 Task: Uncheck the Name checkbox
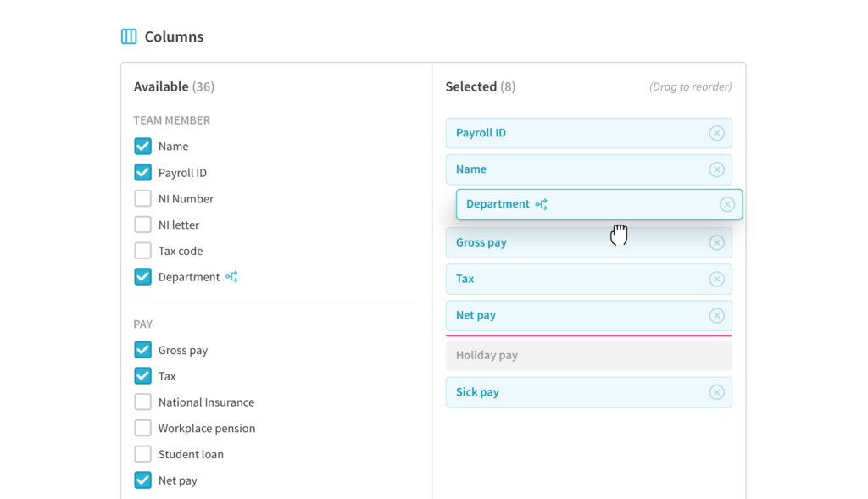click(x=142, y=146)
